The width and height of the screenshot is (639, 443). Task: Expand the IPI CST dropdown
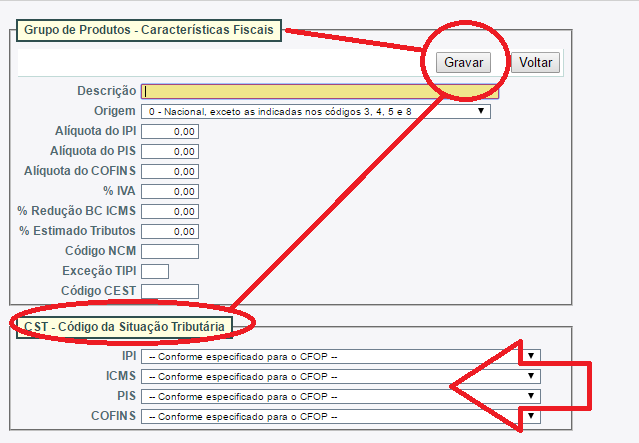(x=340, y=356)
